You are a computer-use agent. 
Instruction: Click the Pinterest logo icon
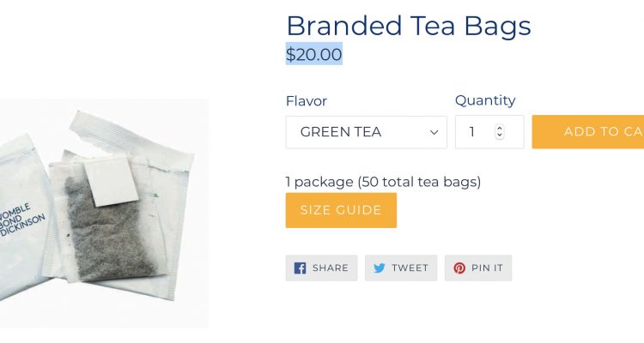[x=459, y=268]
